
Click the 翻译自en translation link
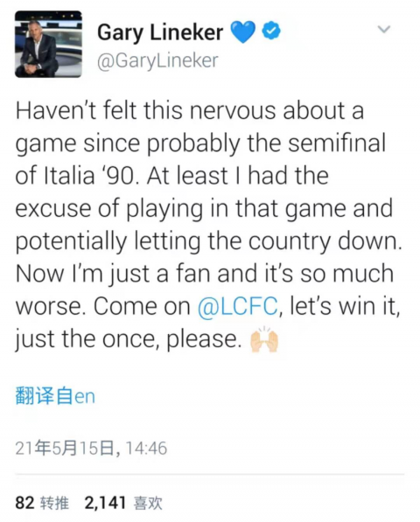[x=55, y=396]
